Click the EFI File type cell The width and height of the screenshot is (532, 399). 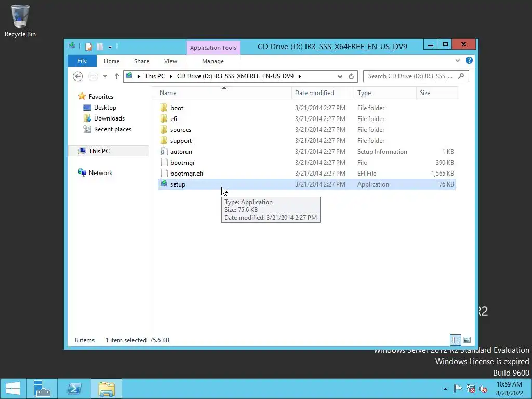coord(367,174)
